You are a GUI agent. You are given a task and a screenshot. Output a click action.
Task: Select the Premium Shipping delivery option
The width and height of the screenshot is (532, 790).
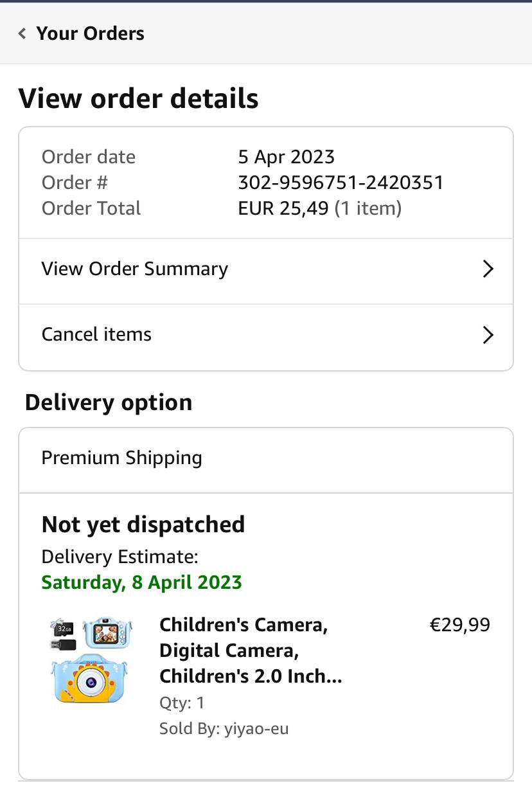click(x=121, y=458)
